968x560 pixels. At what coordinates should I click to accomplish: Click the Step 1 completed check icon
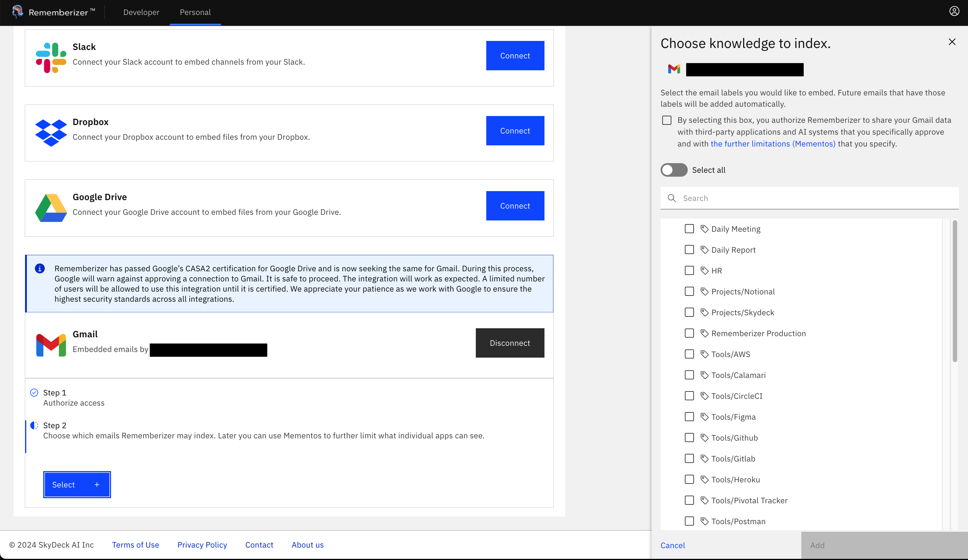point(34,392)
